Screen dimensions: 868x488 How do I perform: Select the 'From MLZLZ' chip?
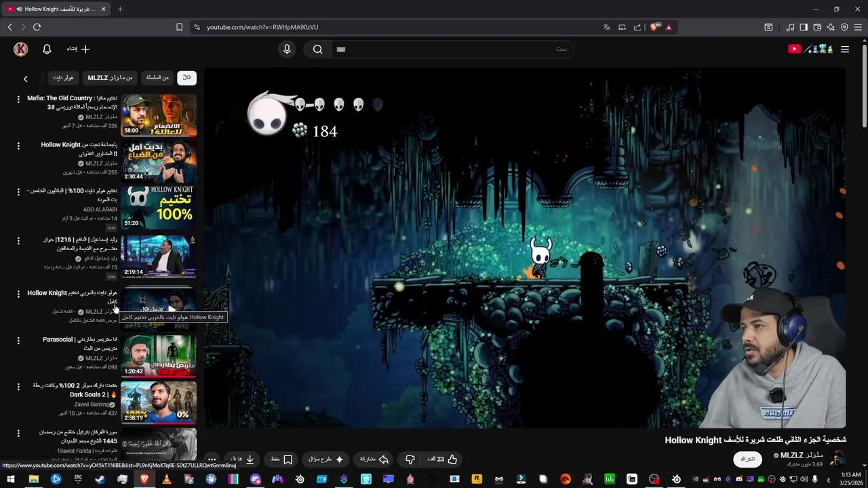click(110, 78)
